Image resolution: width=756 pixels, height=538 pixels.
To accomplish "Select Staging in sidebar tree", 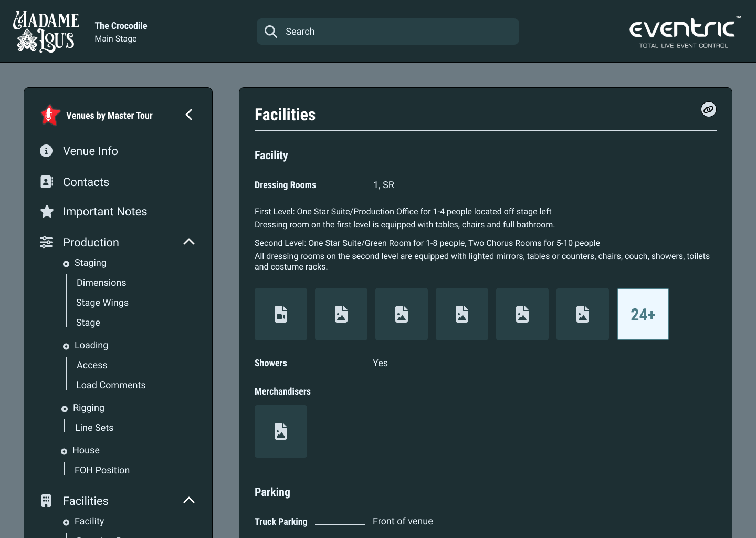I will [x=90, y=263].
